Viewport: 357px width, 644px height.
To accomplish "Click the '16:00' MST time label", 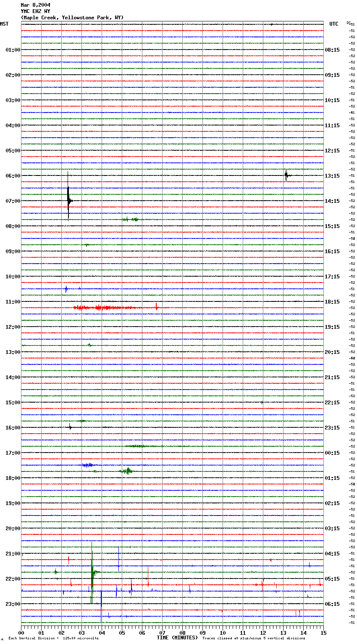I will pos(13,428).
